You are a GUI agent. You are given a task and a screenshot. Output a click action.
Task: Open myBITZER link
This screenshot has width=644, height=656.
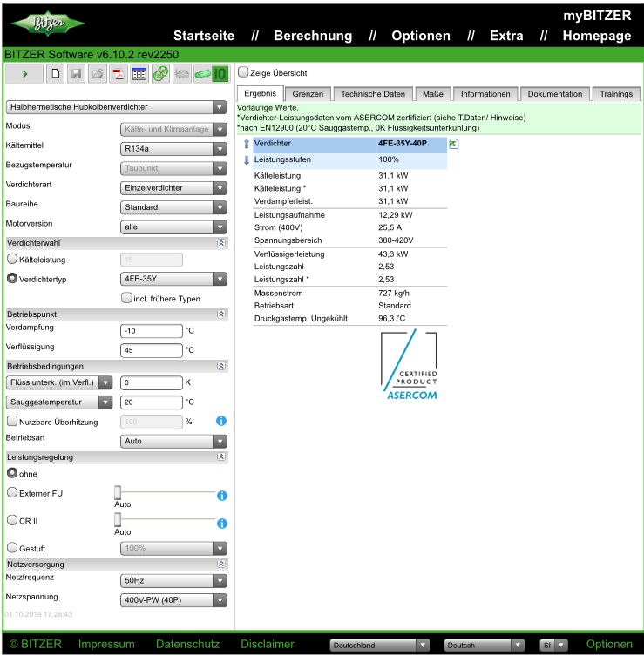(597, 16)
